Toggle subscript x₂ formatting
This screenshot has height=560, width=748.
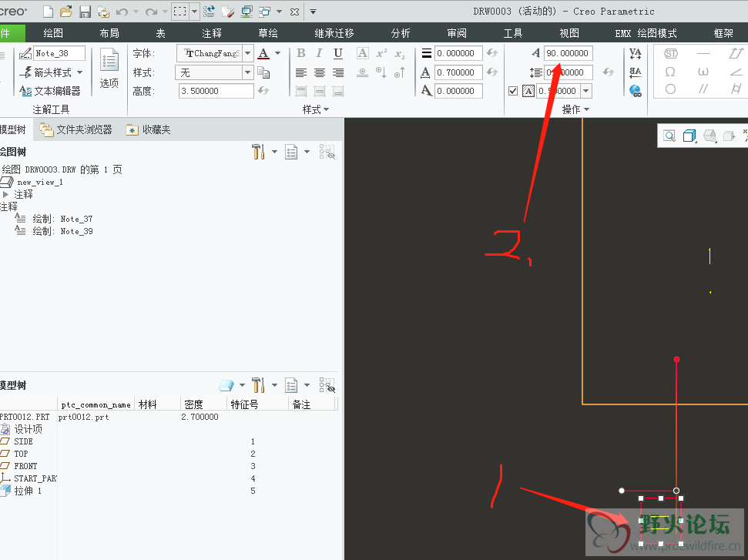pos(400,54)
